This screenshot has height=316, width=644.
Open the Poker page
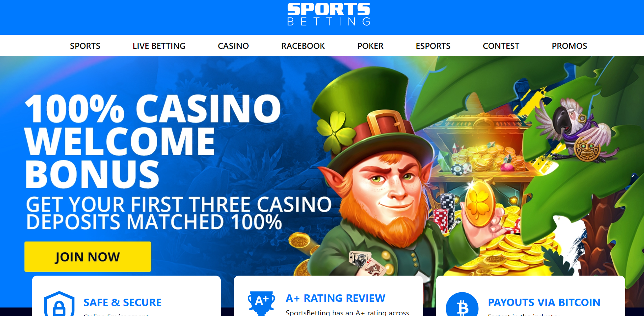(370, 46)
